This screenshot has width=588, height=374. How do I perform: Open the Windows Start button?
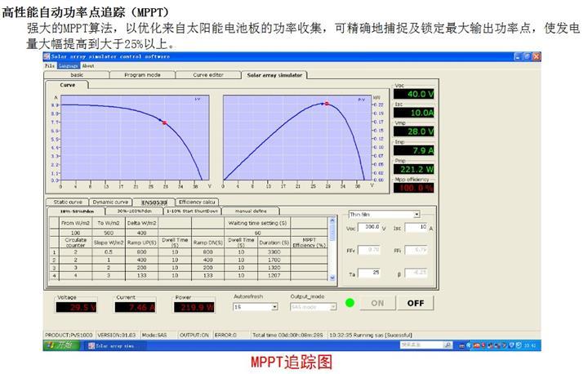click(58, 346)
